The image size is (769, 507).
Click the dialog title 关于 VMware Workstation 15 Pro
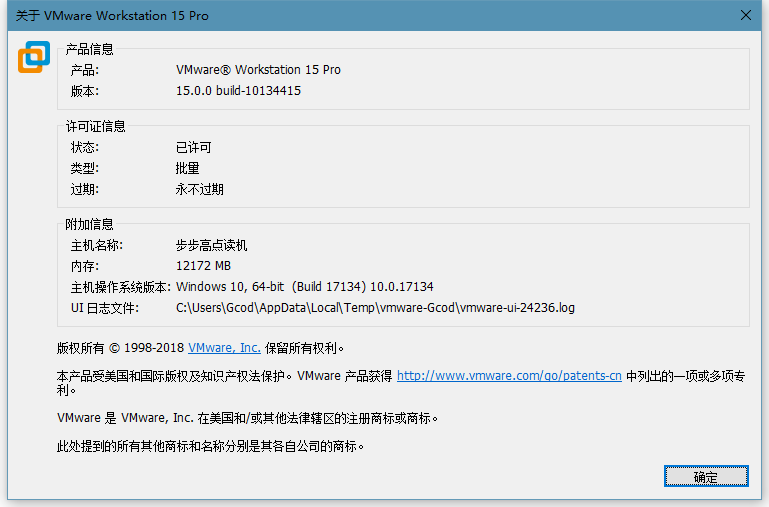click(x=112, y=16)
